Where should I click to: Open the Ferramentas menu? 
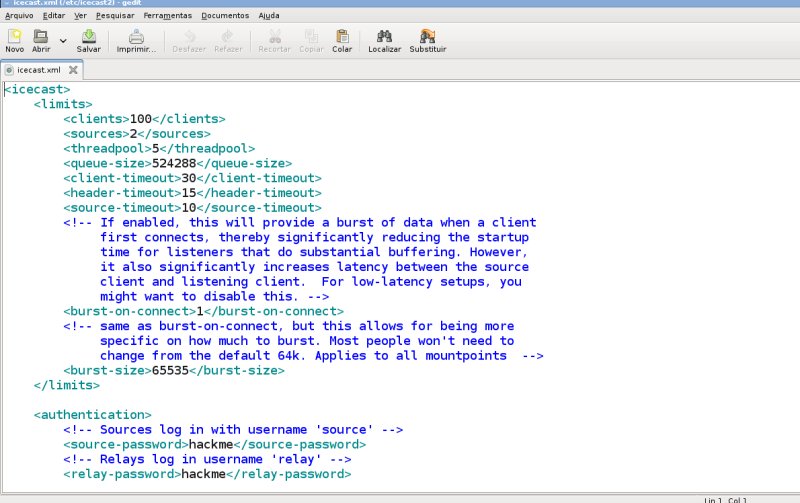(168, 16)
